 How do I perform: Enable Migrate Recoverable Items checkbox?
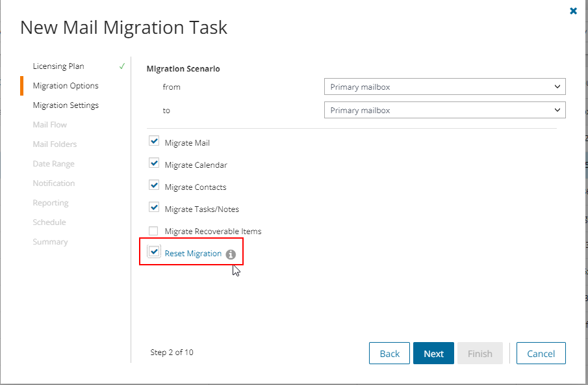point(153,230)
